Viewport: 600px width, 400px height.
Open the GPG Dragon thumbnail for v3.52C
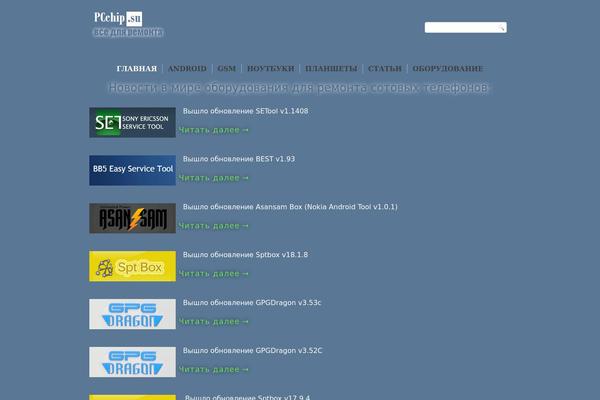point(132,362)
